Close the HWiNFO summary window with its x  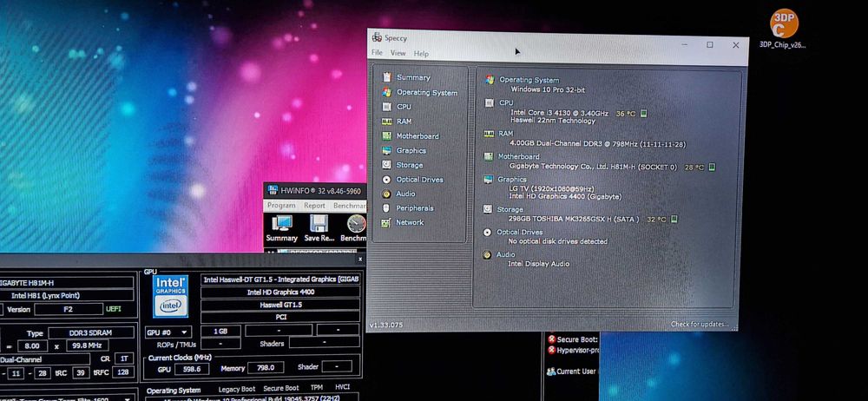tap(360, 259)
